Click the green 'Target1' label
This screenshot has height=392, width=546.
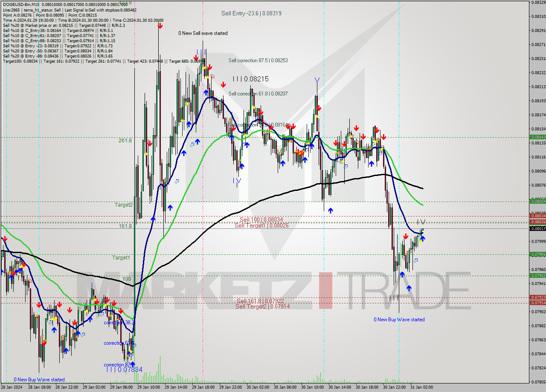(121, 257)
